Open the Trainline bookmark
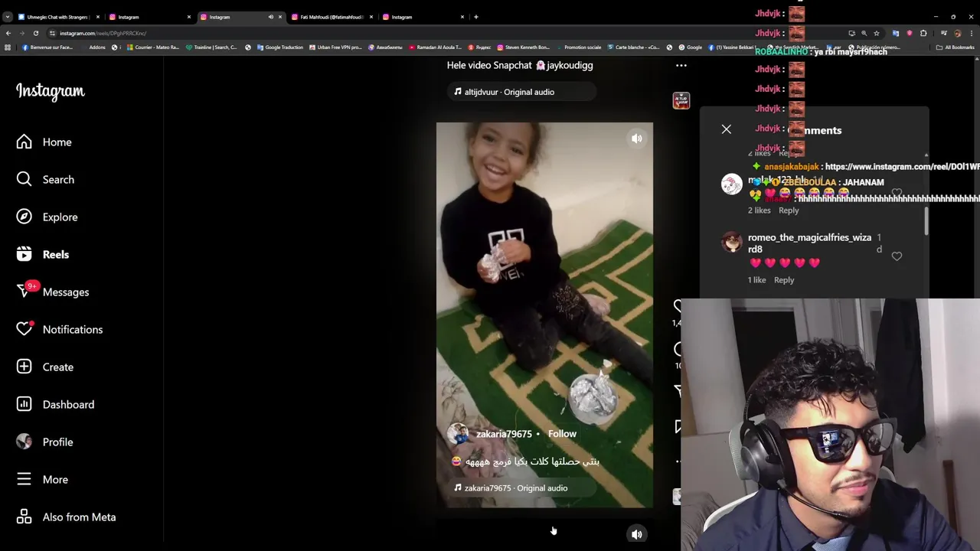 pyautogui.click(x=211, y=47)
